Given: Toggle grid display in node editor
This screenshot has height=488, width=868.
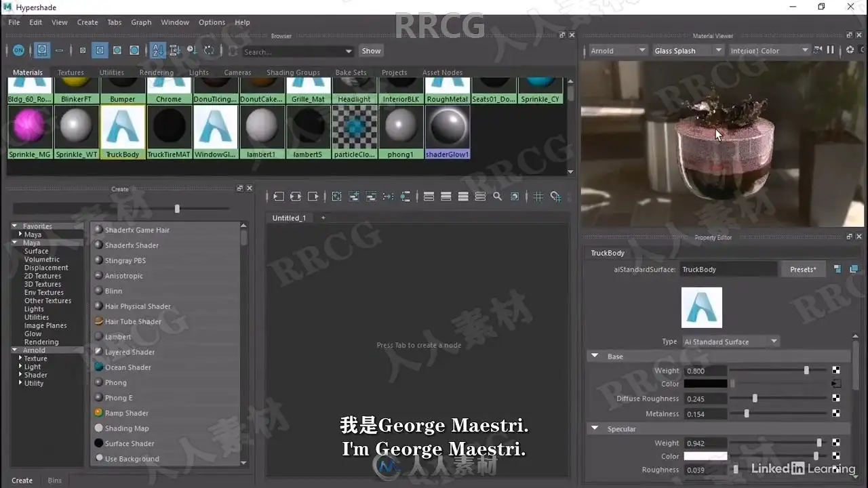Looking at the screenshot, I should [x=538, y=197].
